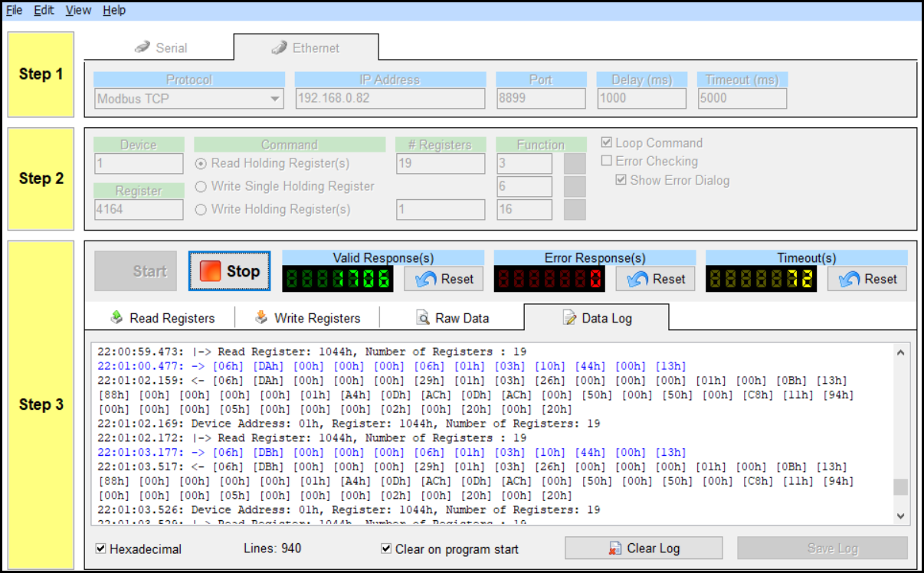Select the Data Log tab
This screenshot has height=573, width=924.
click(597, 317)
